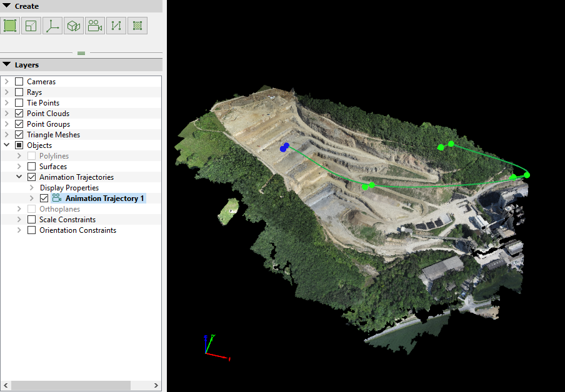The width and height of the screenshot is (565, 392).
Task: Click the New Surface hatched icon
Action: pos(137,26)
